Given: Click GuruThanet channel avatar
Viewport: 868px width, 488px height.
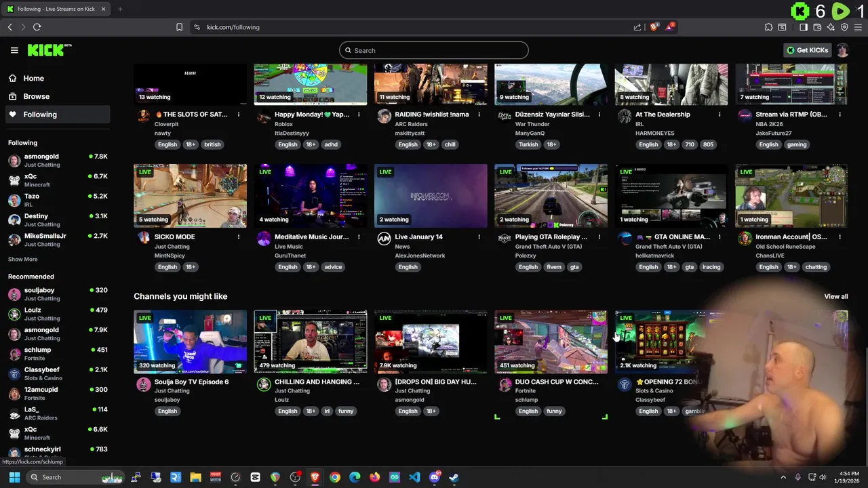Looking at the screenshot, I should coord(264,238).
